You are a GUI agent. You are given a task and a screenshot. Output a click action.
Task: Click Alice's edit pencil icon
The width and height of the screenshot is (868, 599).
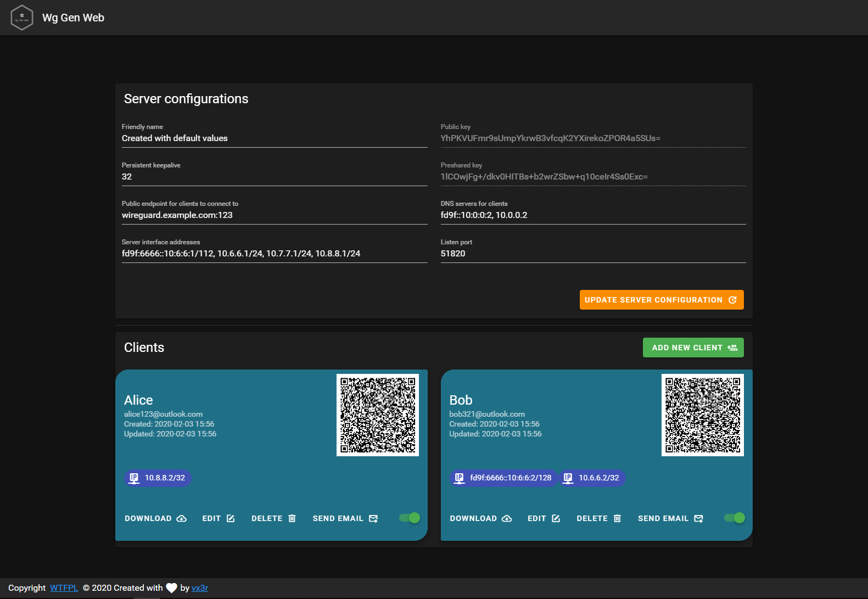coord(231,518)
